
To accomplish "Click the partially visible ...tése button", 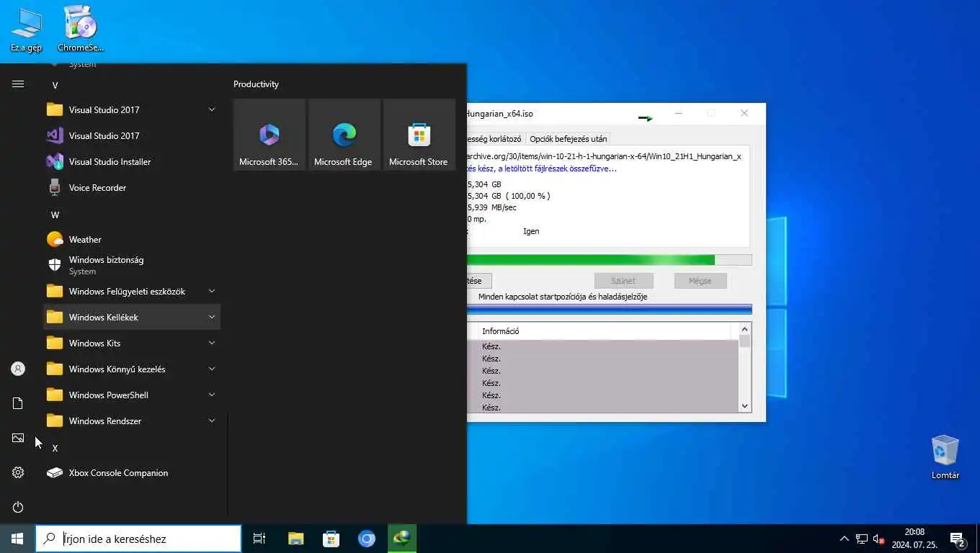I will (479, 281).
